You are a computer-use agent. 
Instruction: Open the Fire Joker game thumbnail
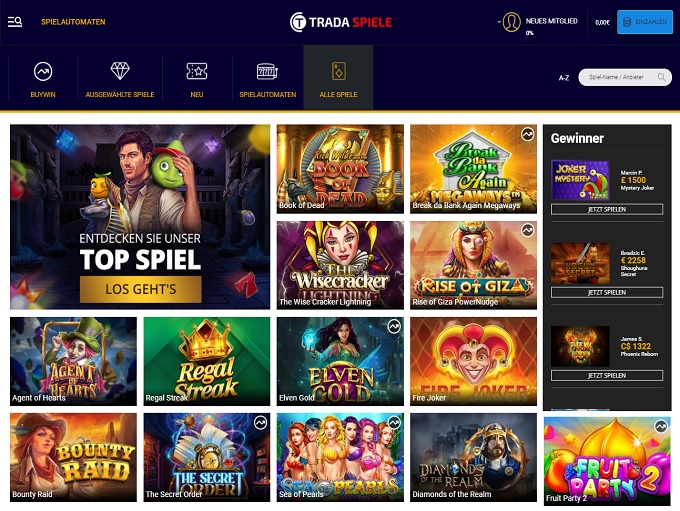tap(473, 361)
